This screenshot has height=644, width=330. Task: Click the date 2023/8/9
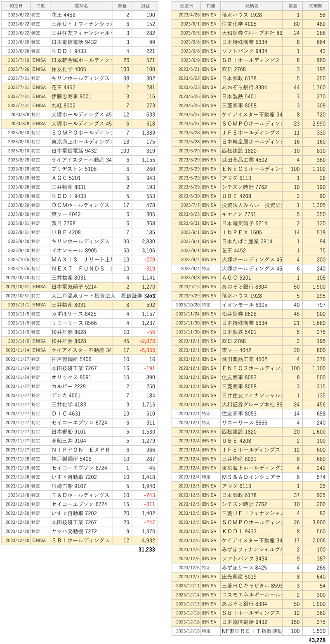tap(21, 124)
